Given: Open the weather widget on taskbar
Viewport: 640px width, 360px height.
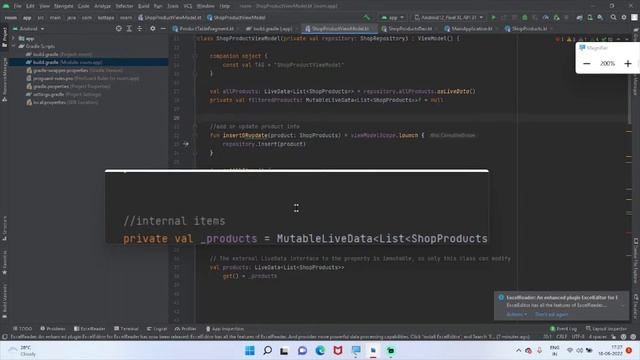Looking at the screenshot, I should coord(22,351).
